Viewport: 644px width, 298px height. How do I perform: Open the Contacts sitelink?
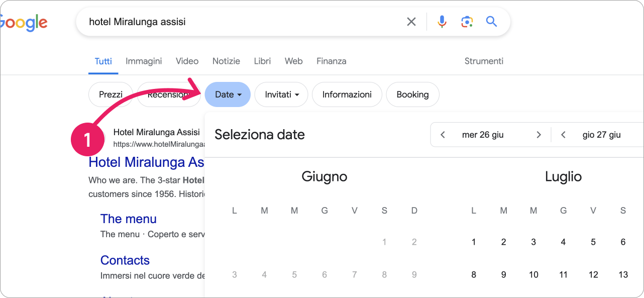[x=125, y=260]
